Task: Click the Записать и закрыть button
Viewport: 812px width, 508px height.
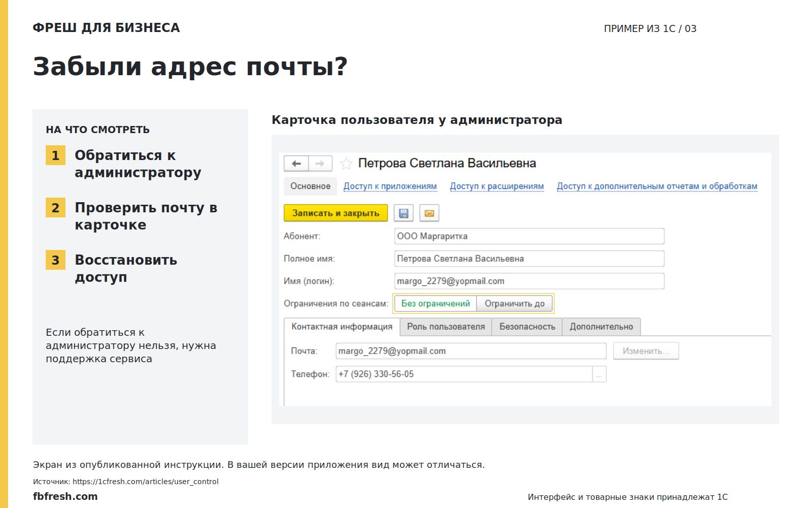Action: tap(335, 213)
